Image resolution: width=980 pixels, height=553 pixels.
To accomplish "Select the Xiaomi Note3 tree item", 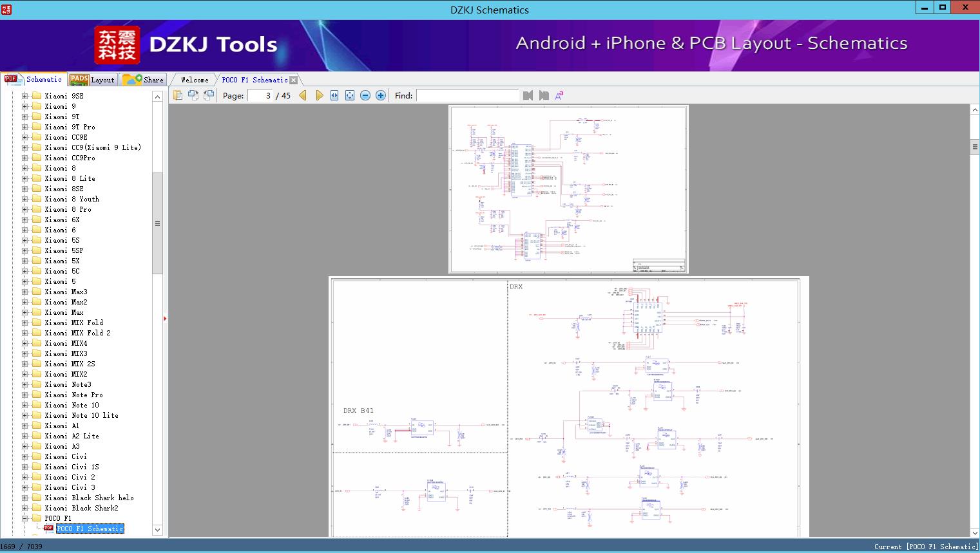I will [68, 384].
